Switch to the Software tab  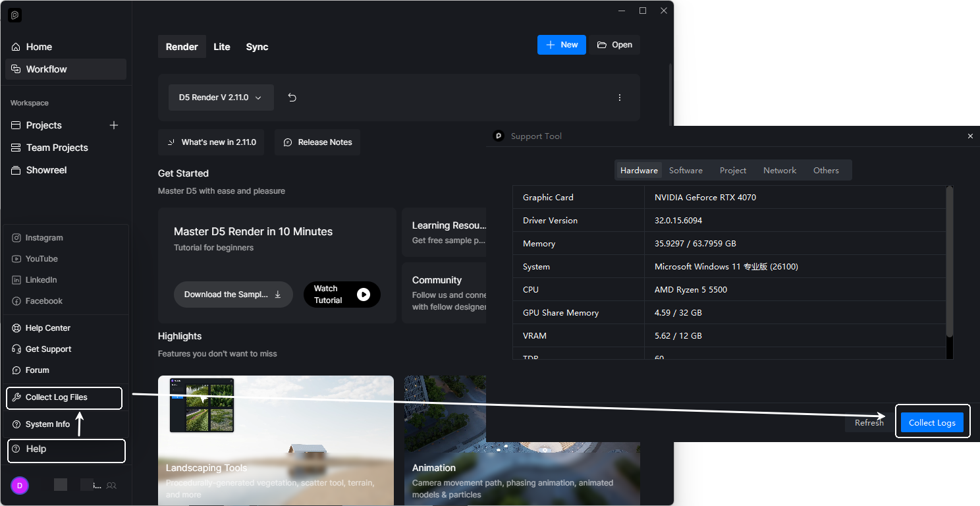[686, 170]
